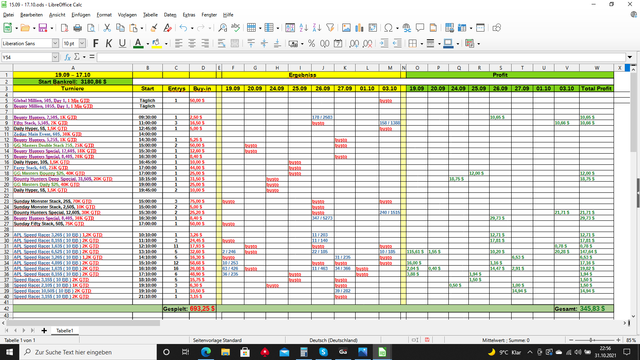This screenshot has height=360, width=640.
Task: Click the Print icon
Action: pyautogui.click(x=78, y=28)
